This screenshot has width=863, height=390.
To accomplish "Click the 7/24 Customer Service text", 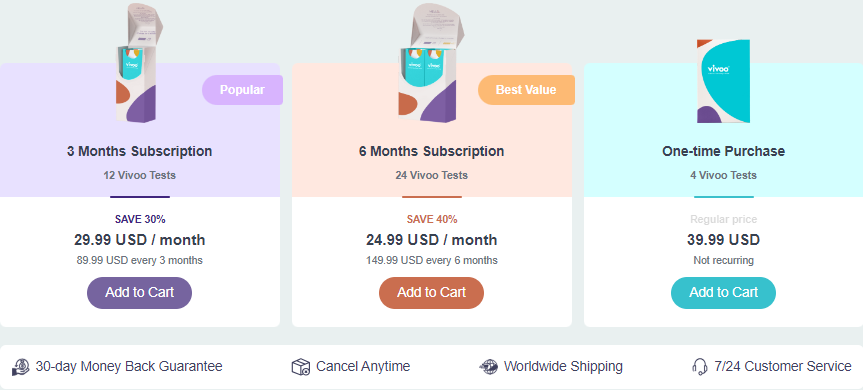I will point(783,366).
